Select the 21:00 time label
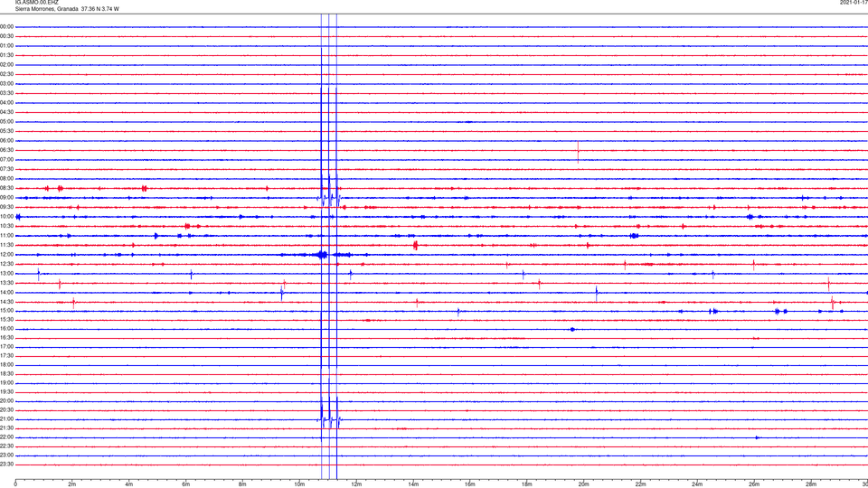 coord(6,419)
